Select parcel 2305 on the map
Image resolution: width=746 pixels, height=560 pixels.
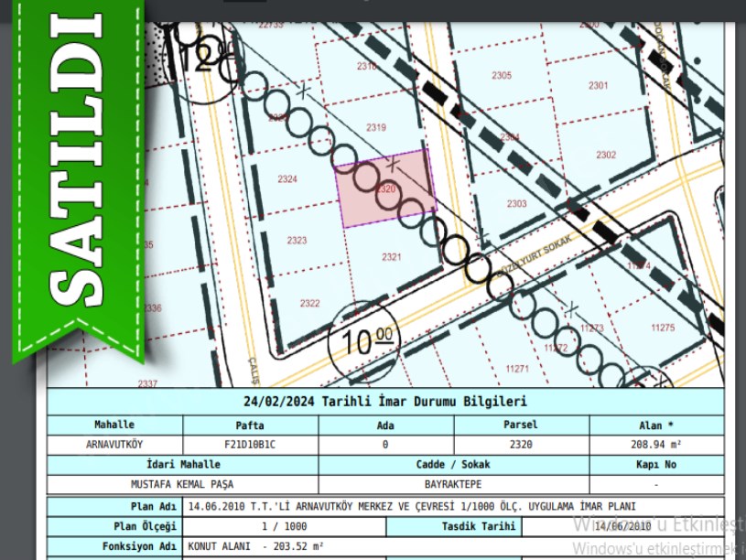pyautogui.click(x=502, y=75)
